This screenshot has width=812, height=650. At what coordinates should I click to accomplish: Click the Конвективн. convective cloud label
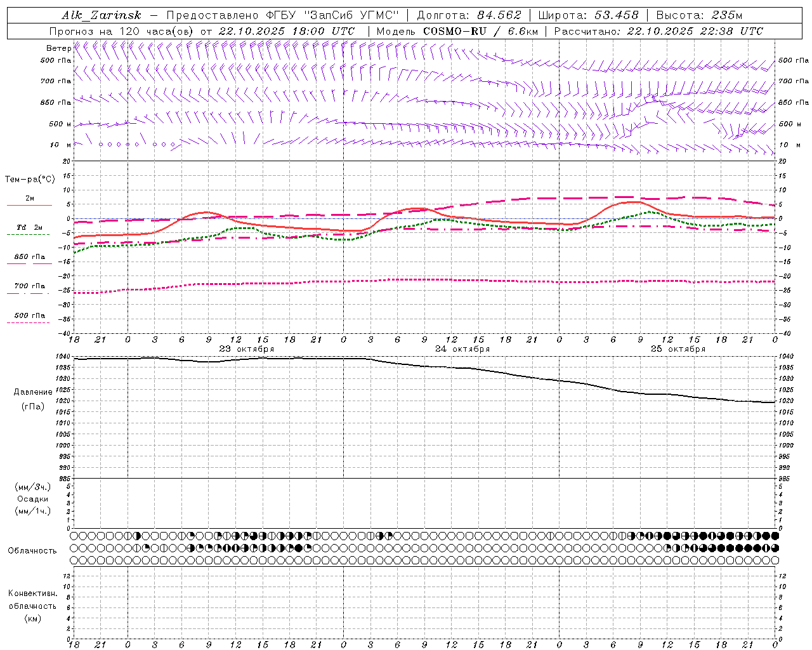[x=32, y=594]
